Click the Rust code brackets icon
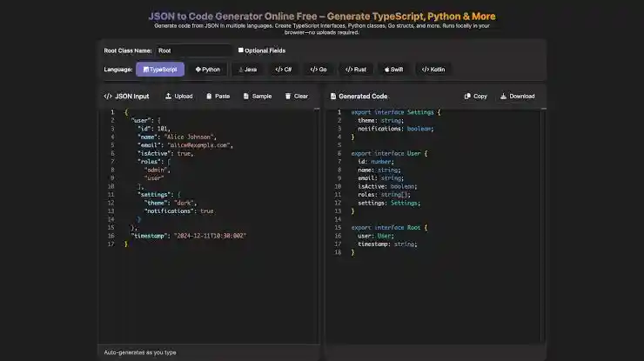 coord(349,70)
